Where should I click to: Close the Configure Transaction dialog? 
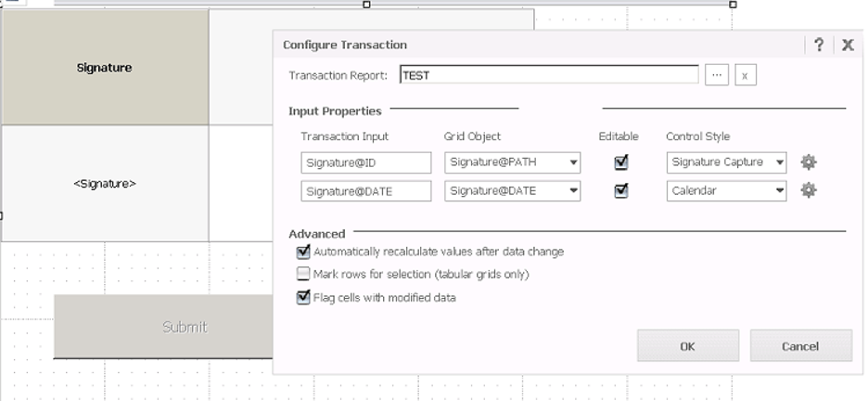coord(848,45)
